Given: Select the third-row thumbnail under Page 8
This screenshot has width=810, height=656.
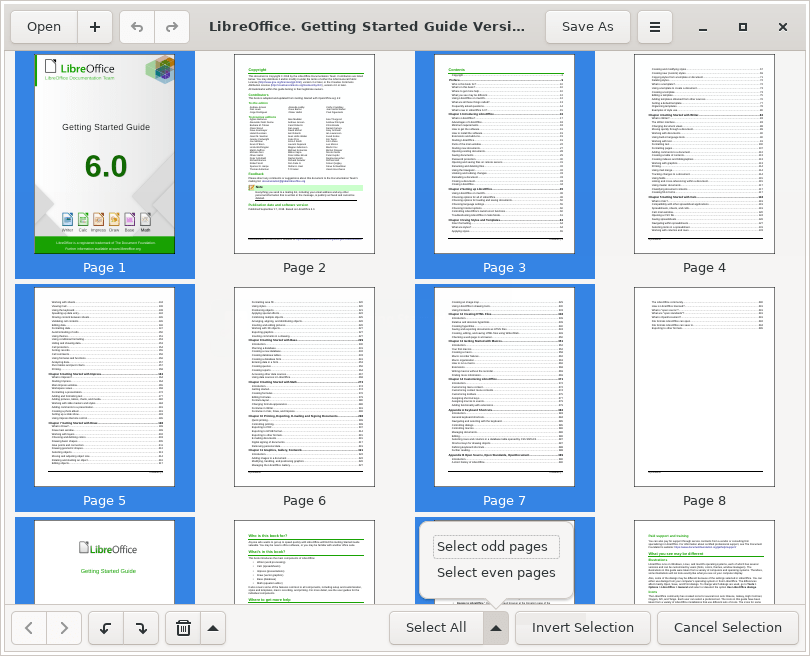Looking at the screenshot, I should (x=704, y=562).
